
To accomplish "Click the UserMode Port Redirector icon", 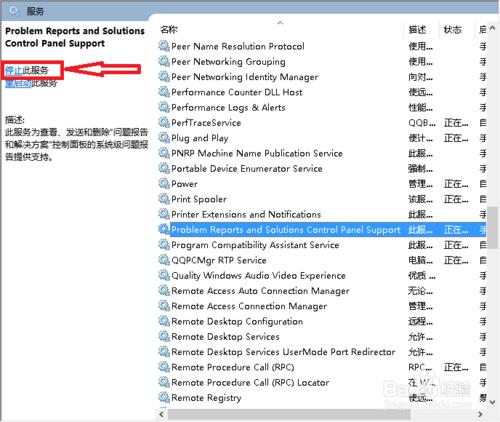I will click(x=164, y=352).
